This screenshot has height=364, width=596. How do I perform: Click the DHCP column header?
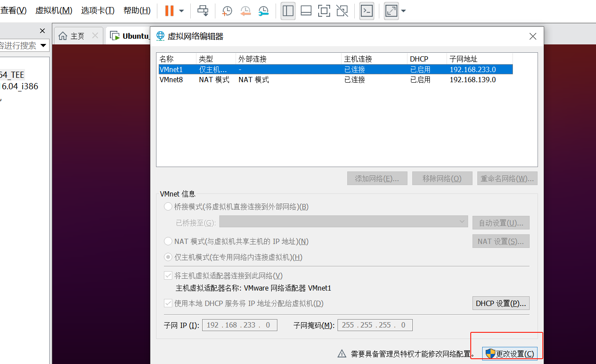click(427, 59)
